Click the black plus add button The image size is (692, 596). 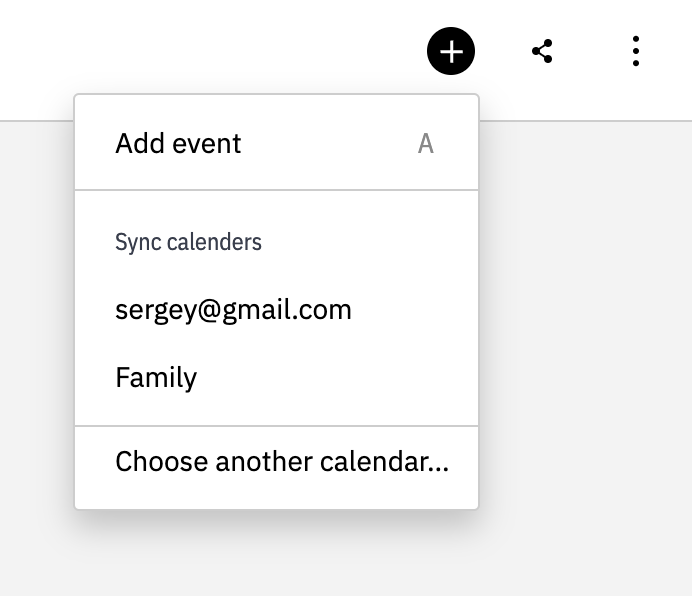451,51
